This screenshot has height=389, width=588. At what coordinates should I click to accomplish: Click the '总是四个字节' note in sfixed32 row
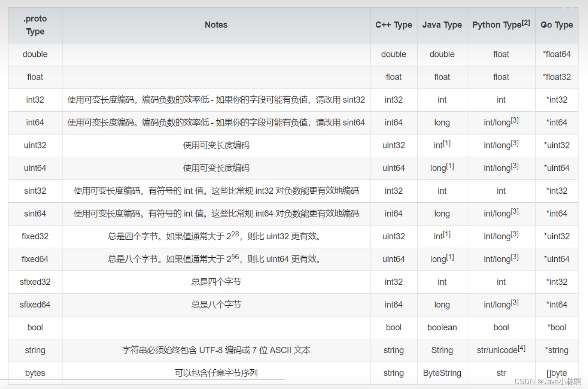coord(216,282)
